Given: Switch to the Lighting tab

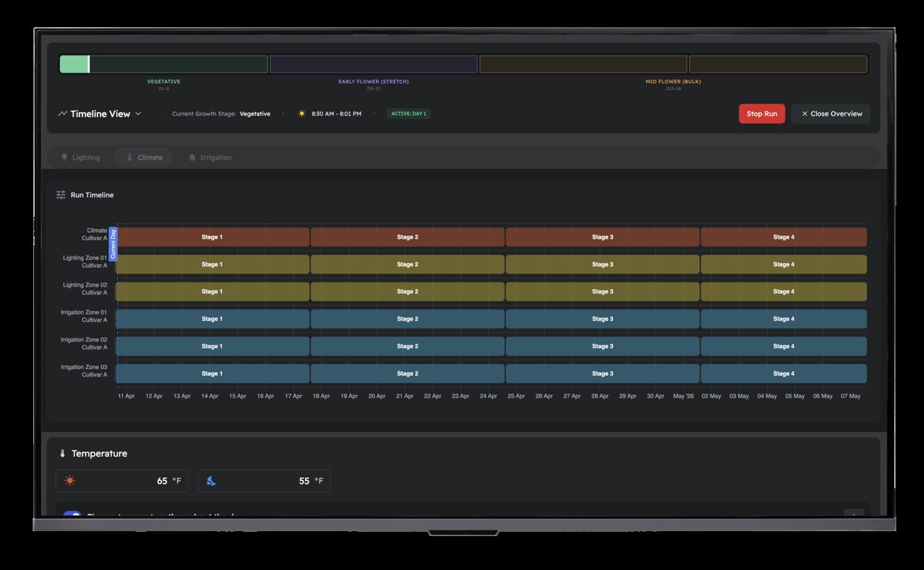Looking at the screenshot, I should coord(81,157).
